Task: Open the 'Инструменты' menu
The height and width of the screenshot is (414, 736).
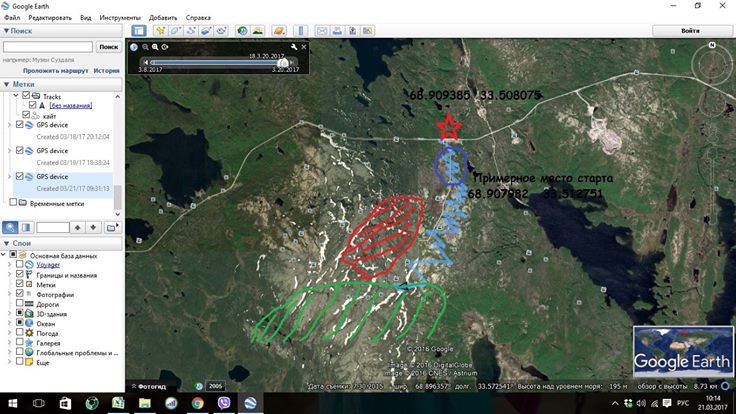Action: 120,17
